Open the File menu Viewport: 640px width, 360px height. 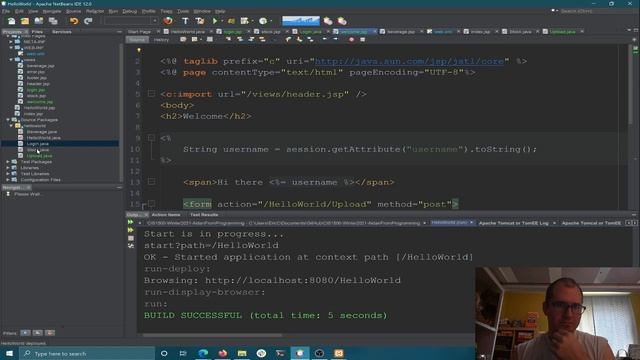click(6, 11)
